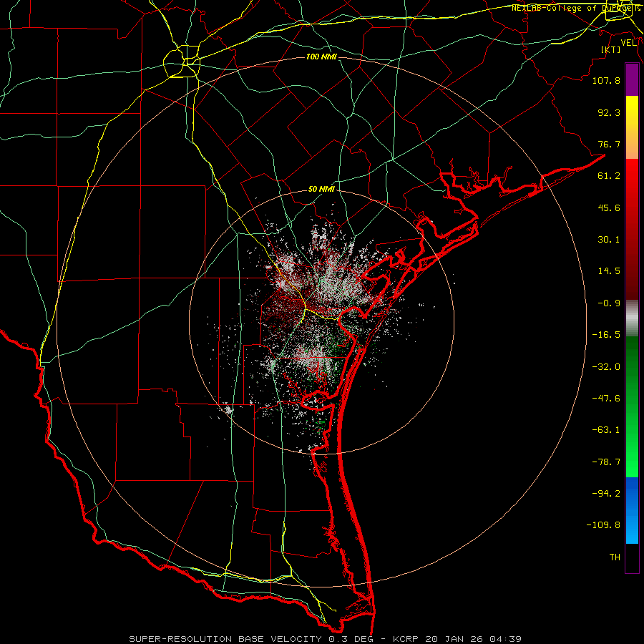Select the 45.6 velocity scale value

[609, 208]
